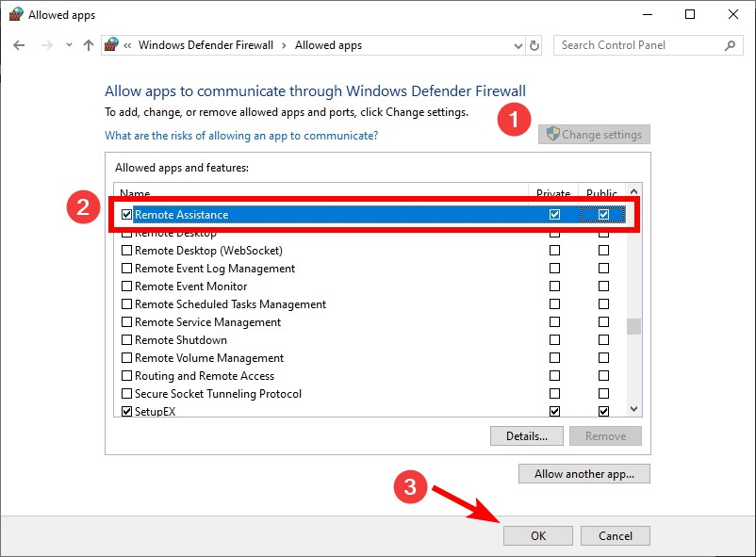Image resolution: width=756 pixels, height=557 pixels.
Task: Tick the Remote Service Management name checkbox
Action: (127, 321)
